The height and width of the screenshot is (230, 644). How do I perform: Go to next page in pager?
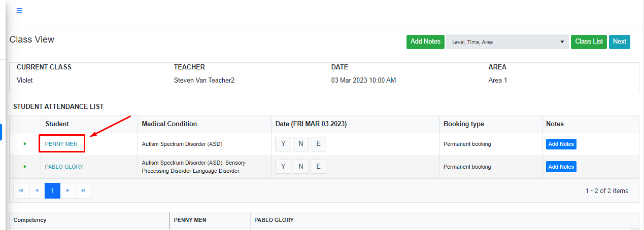tap(68, 190)
